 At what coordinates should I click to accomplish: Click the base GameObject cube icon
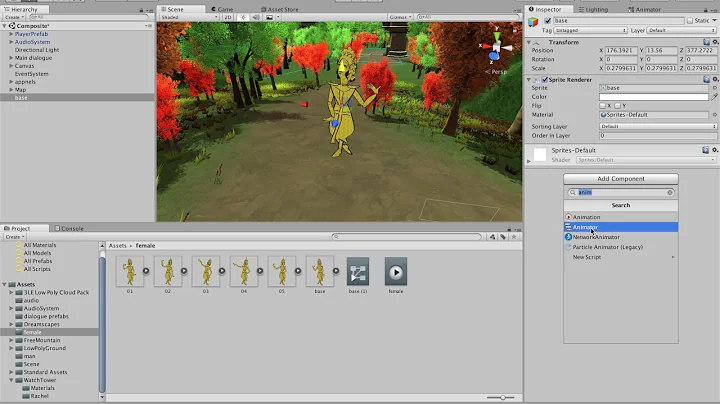pyautogui.click(x=533, y=22)
